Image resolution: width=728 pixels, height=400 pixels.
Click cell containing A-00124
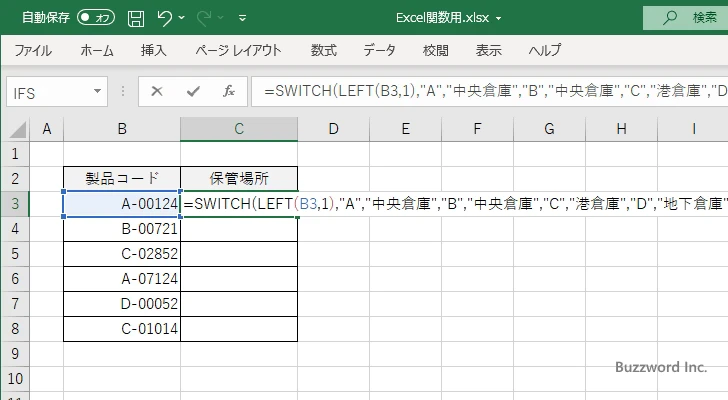[x=122, y=204]
